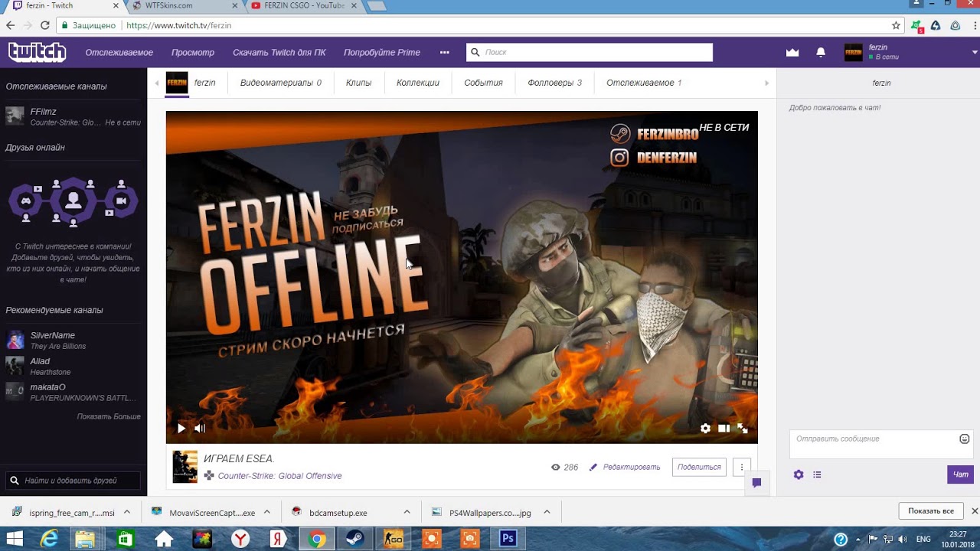The height and width of the screenshot is (551, 980).
Task: Launch CS:GO taskbar icon
Action: click(x=393, y=539)
